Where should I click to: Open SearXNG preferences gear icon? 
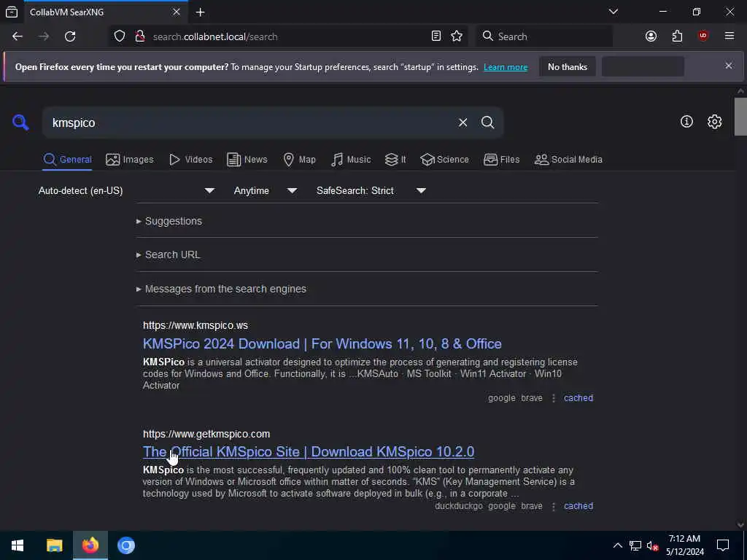pos(714,122)
